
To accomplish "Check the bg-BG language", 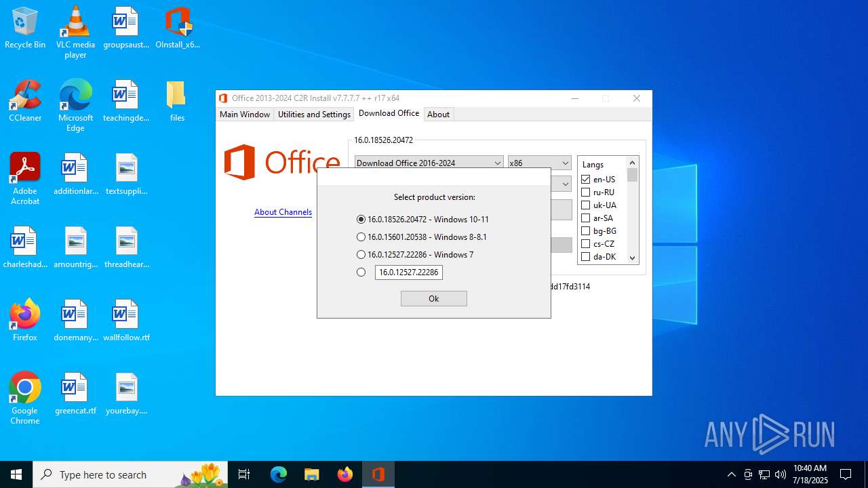I will click(586, 231).
